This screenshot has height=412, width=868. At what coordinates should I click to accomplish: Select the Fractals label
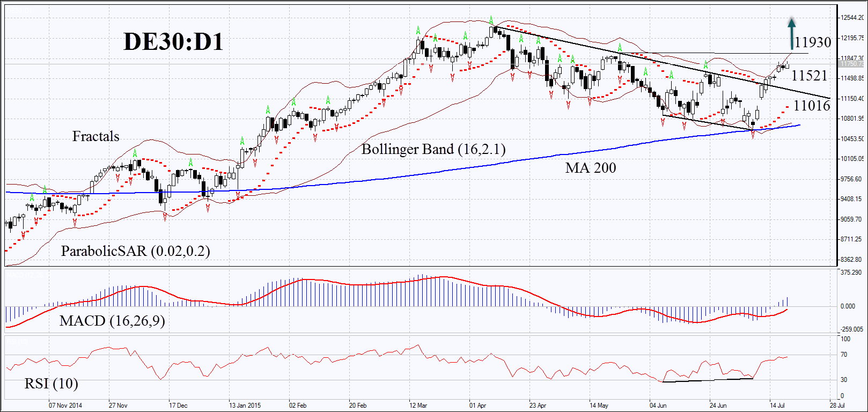coord(96,136)
